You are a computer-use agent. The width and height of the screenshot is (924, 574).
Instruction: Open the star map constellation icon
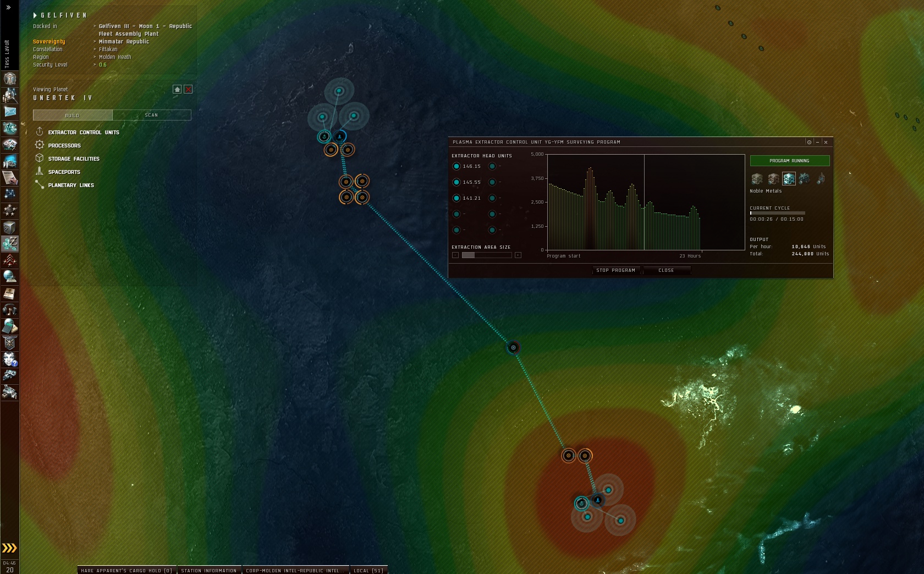click(x=9, y=194)
